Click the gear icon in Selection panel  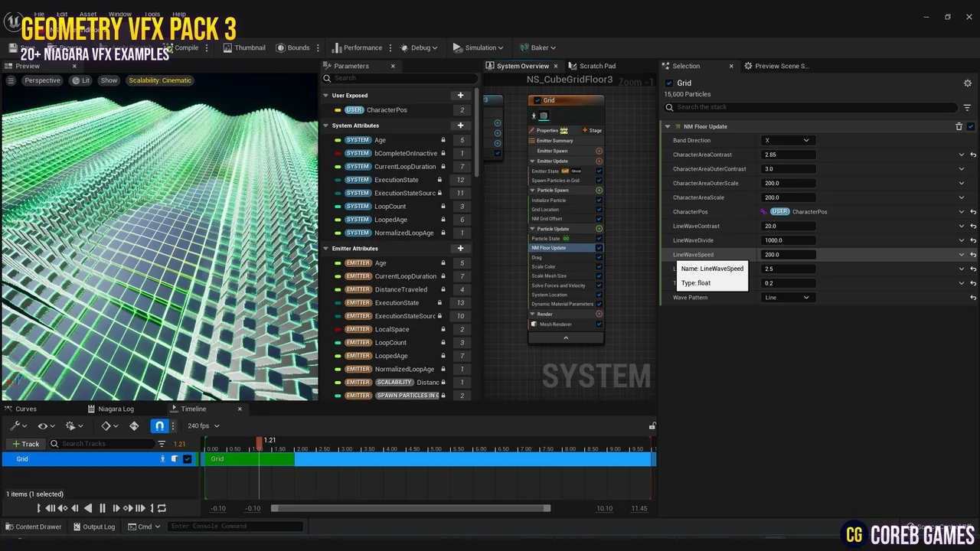967,83
